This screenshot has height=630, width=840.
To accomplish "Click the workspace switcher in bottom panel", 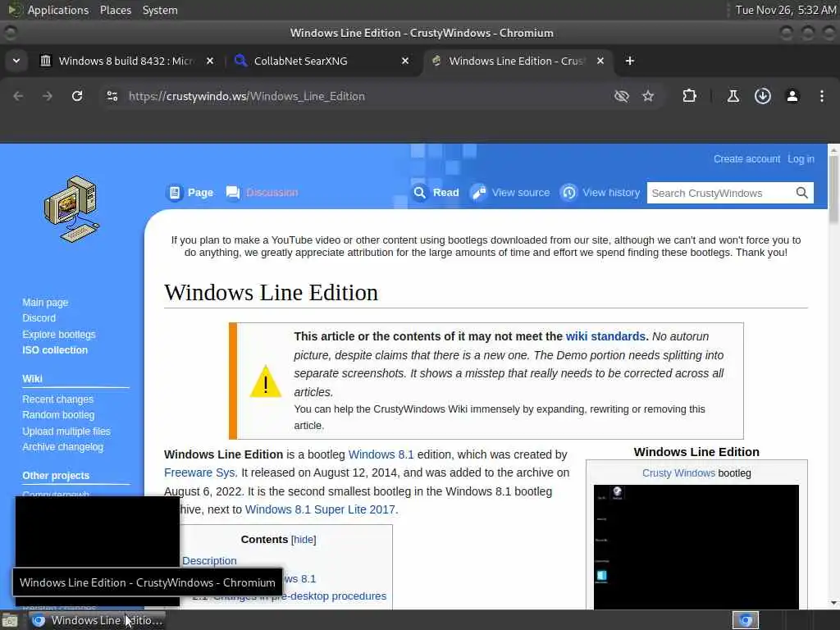I will click(746, 621).
